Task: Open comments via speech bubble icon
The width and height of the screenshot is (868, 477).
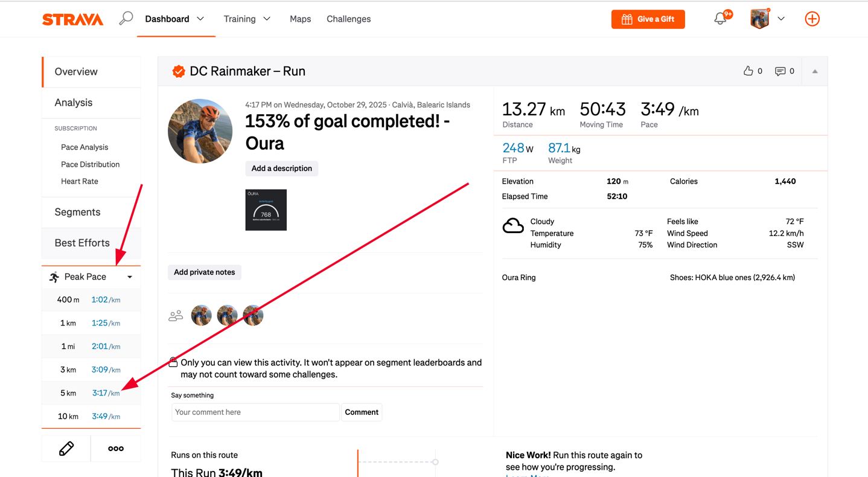Action: [x=780, y=71]
